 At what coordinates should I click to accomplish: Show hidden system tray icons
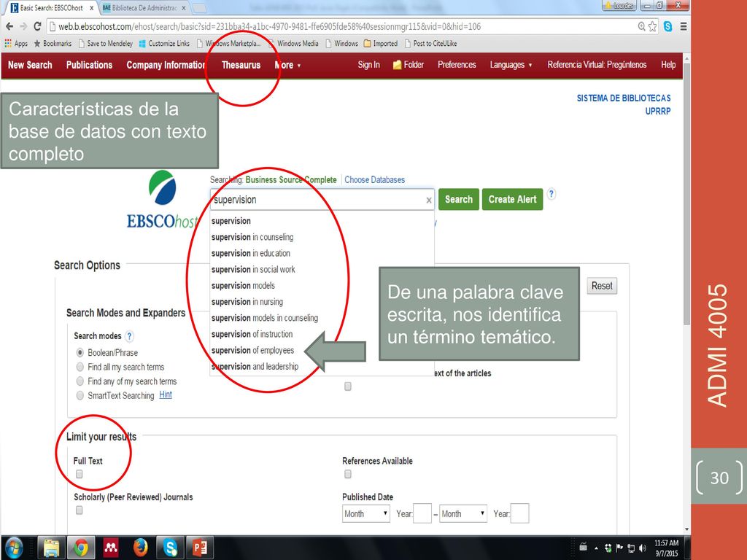(596, 548)
